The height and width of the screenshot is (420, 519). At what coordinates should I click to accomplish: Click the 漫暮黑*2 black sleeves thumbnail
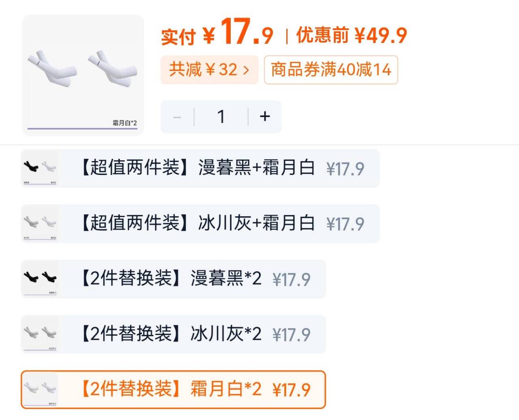coord(39,279)
